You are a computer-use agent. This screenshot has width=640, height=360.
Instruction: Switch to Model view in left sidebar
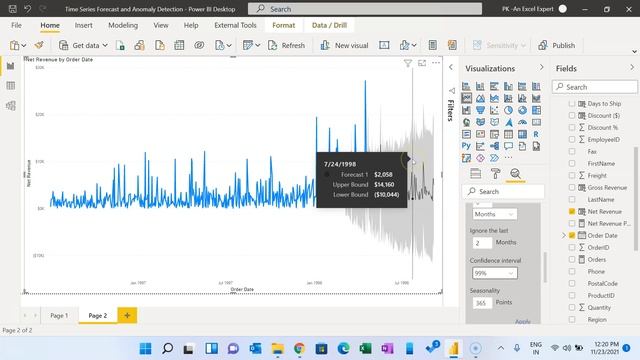(11, 106)
